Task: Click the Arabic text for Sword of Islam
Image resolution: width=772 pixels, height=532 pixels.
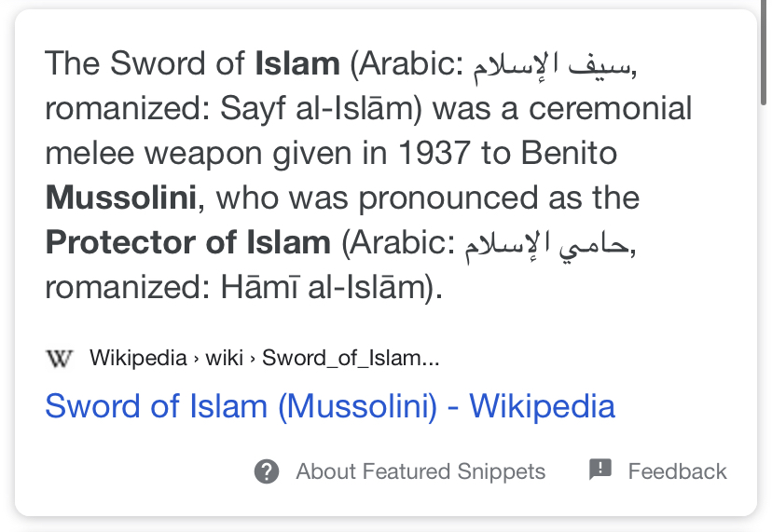Action: pos(551,66)
